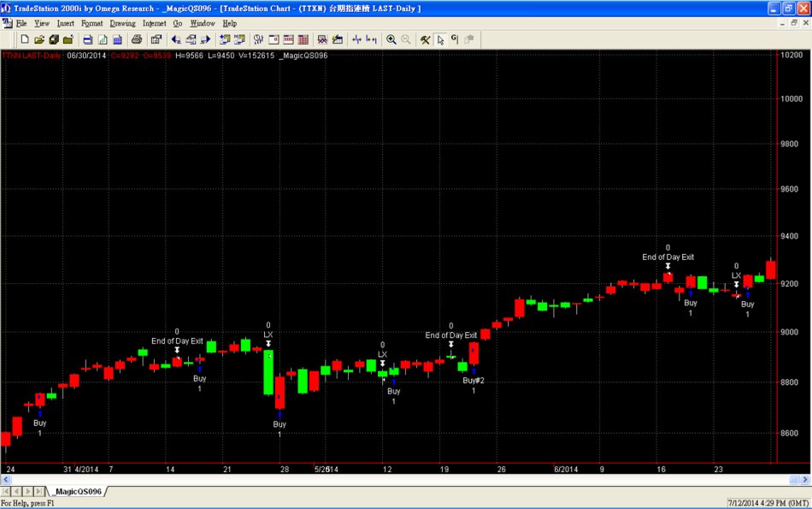Click the Zoom In magnifier icon

pyautogui.click(x=391, y=39)
